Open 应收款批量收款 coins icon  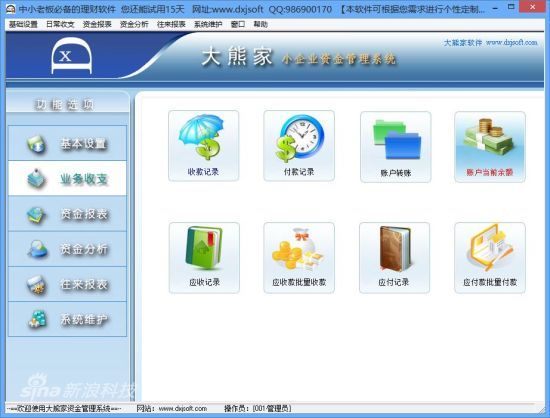(x=299, y=257)
